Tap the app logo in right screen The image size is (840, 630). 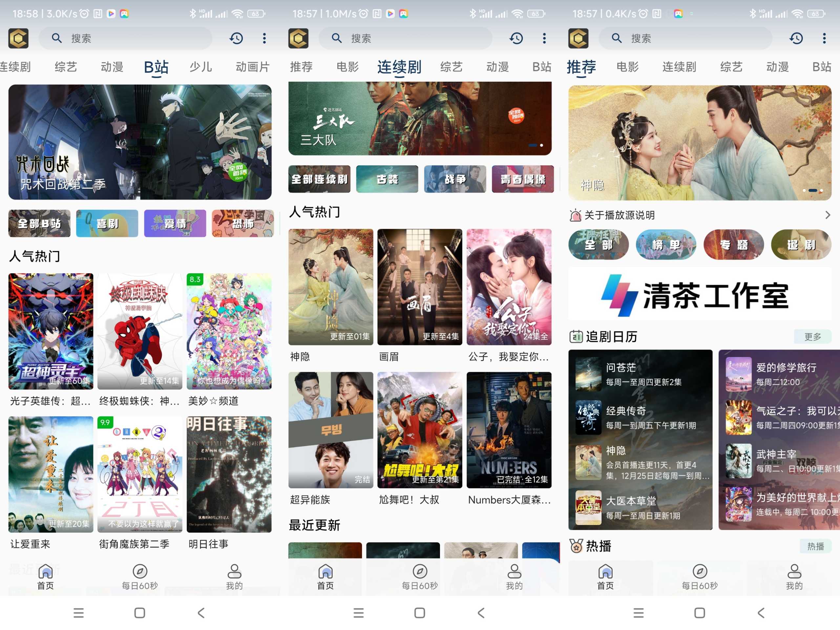(578, 38)
